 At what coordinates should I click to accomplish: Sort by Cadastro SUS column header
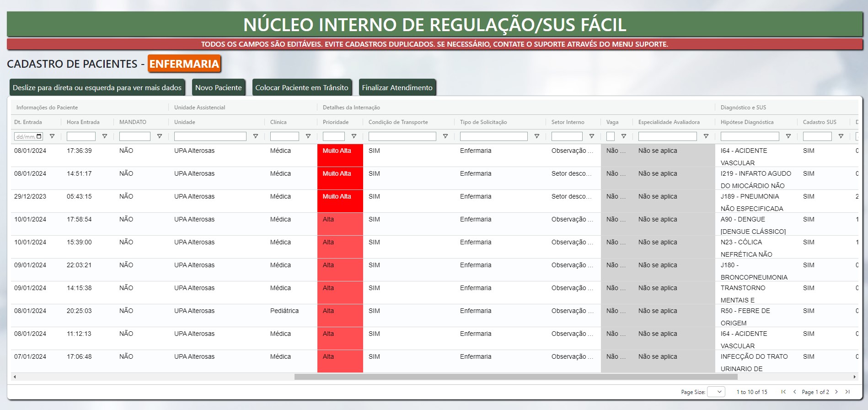pyautogui.click(x=820, y=122)
